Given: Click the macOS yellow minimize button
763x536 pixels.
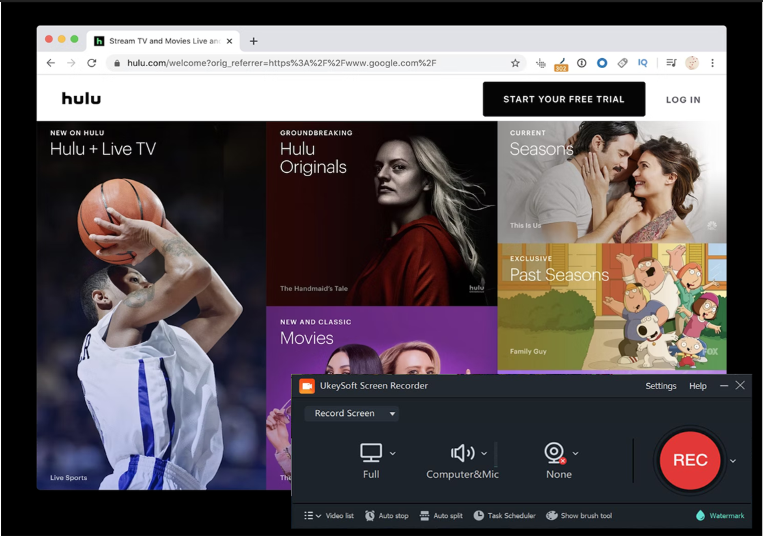Looking at the screenshot, I should click(62, 39).
